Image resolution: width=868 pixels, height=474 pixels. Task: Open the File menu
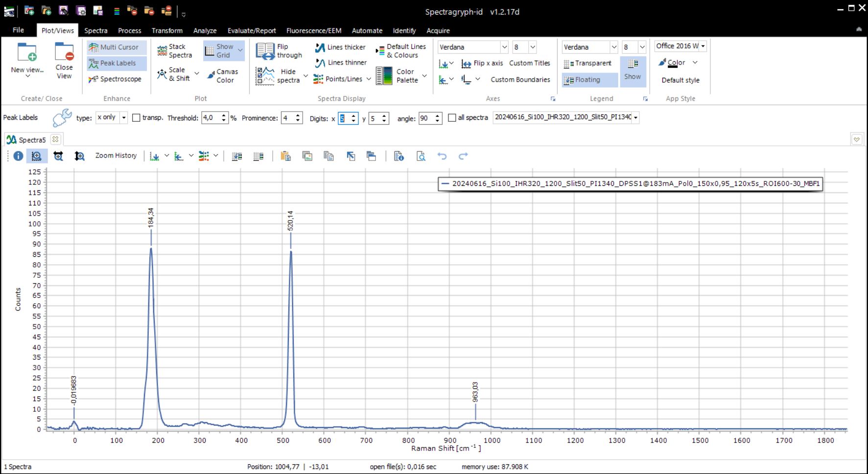(x=18, y=30)
